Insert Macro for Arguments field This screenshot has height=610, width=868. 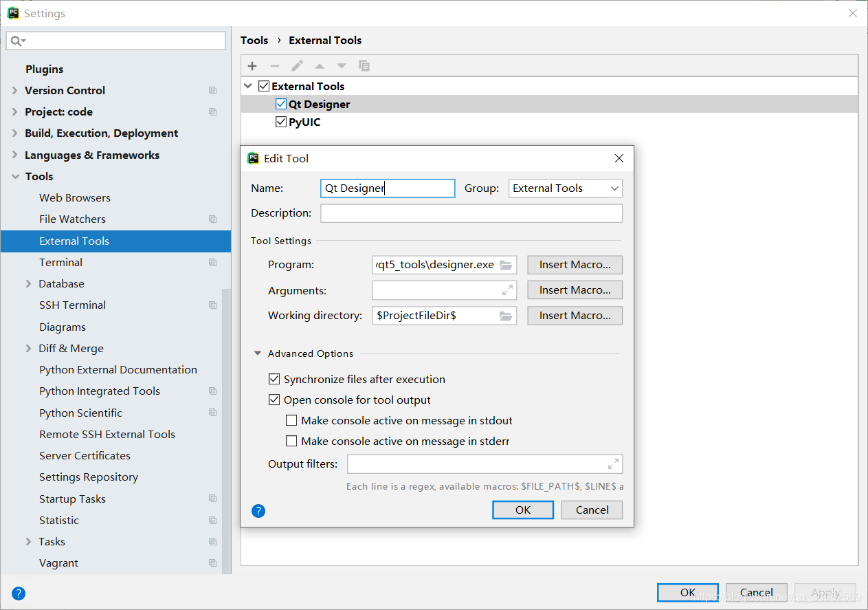(x=575, y=290)
